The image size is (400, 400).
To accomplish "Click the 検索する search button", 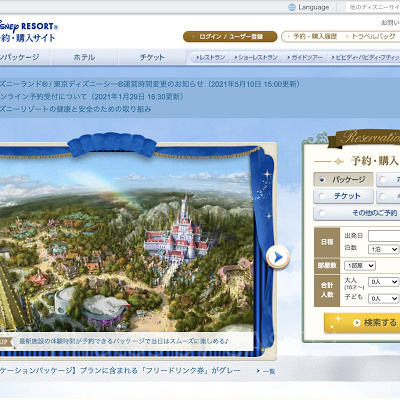I will pyautogui.click(x=362, y=323).
